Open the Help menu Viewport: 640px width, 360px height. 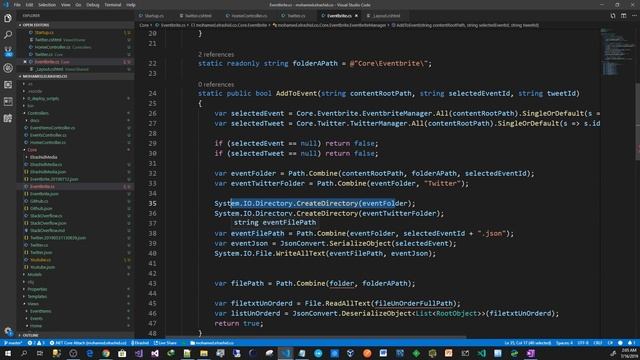[131, 5]
